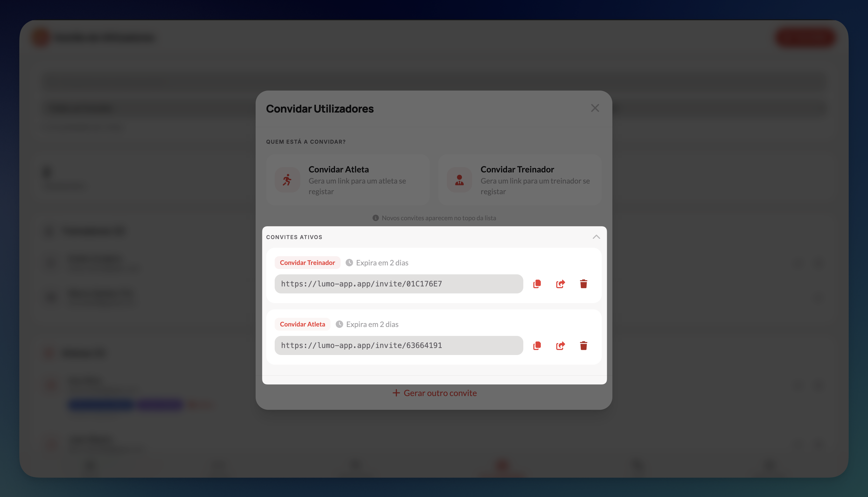Select the Convidar Atleta option
Viewport: 868px width, 497px height.
(348, 179)
